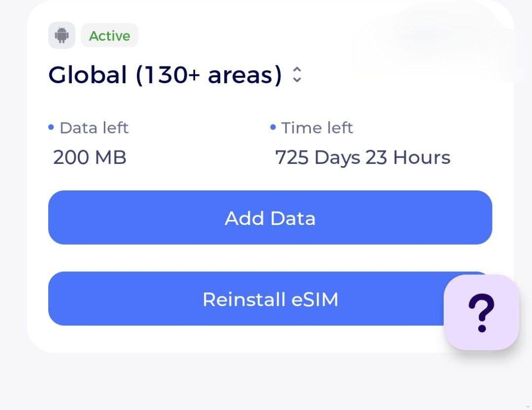The width and height of the screenshot is (532, 410).
Task: Click the blue bullet beside Time left
Action: (273, 128)
